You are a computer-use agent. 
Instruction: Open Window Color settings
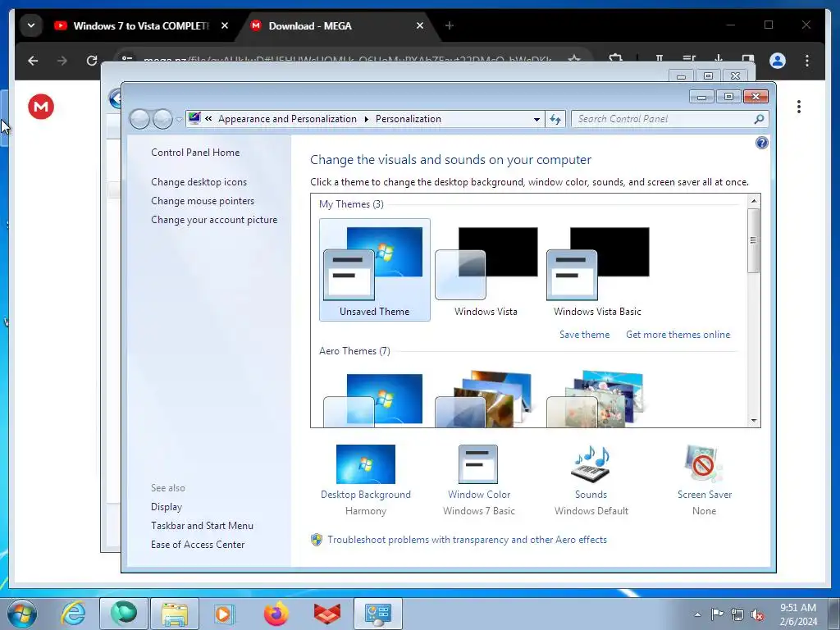coord(479,479)
